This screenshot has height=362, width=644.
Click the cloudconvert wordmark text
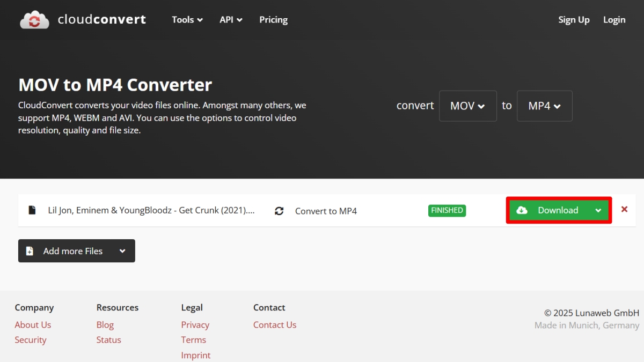(101, 20)
